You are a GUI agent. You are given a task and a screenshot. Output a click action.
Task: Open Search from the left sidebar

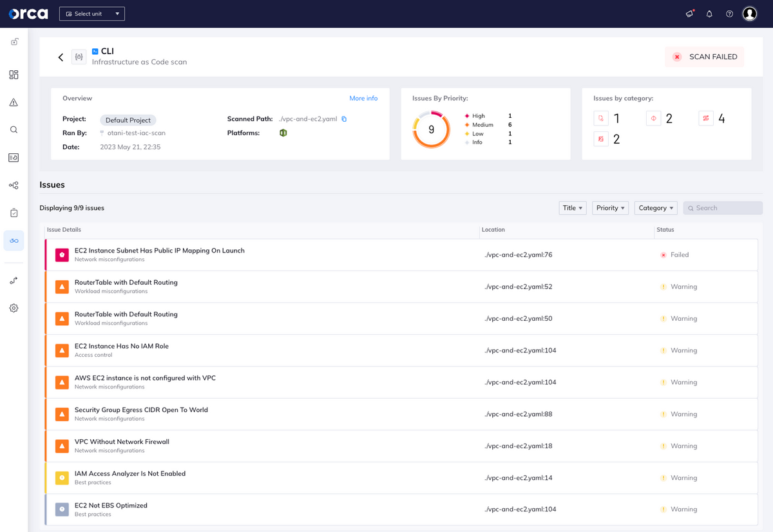coord(13,129)
